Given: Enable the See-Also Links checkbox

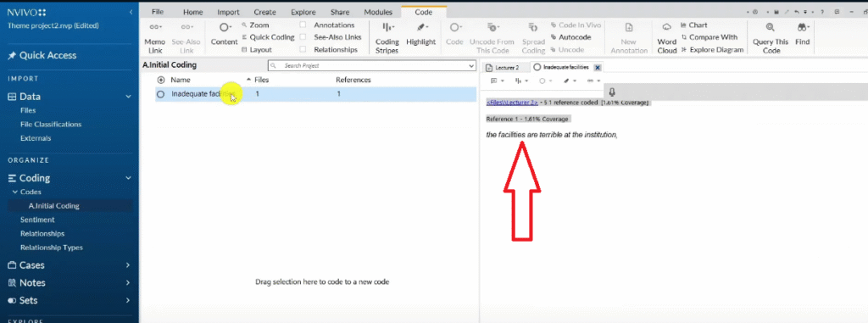Looking at the screenshot, I should click(303, 37).
